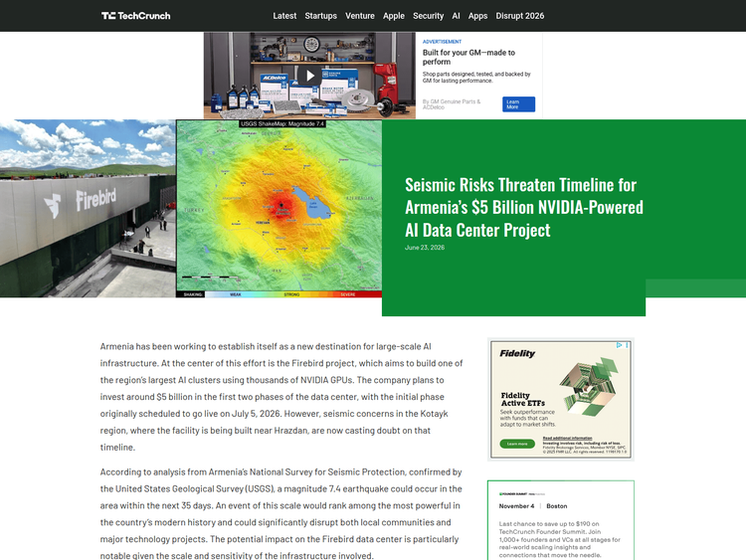Click the Fidelity logo in the ad
This screenshot has height=560, width=746.
(x=517, y=353)
